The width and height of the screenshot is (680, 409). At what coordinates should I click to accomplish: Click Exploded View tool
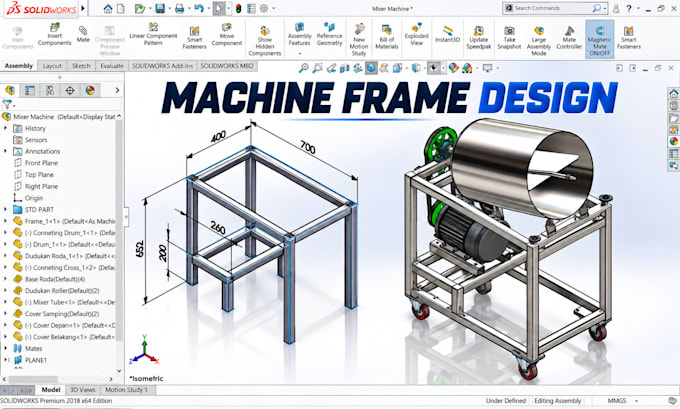point(416,34)
